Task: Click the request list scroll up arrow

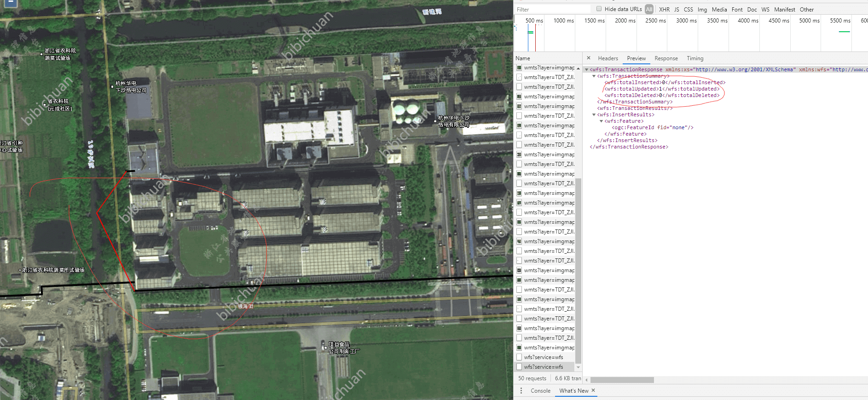Action: 579,69
